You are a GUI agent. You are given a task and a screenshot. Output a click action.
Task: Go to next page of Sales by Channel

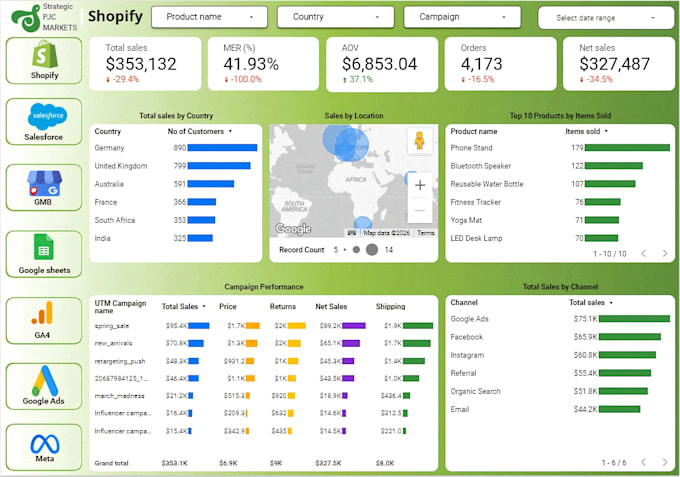pos(664,462)
